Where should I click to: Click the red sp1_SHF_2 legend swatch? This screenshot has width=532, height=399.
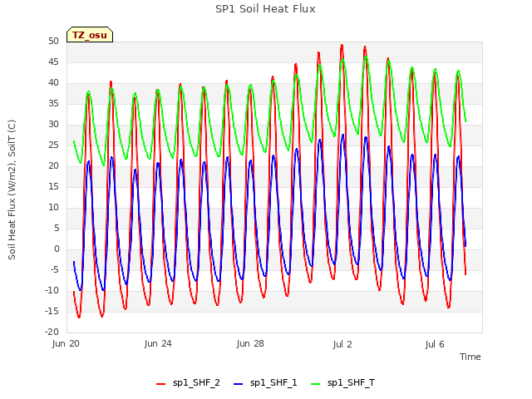point(160,384)
